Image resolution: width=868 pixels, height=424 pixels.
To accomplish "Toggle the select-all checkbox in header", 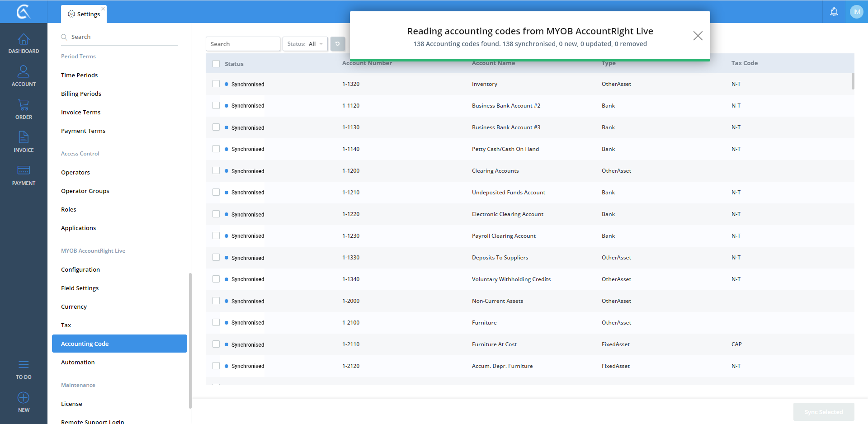I will click(216, 64).
